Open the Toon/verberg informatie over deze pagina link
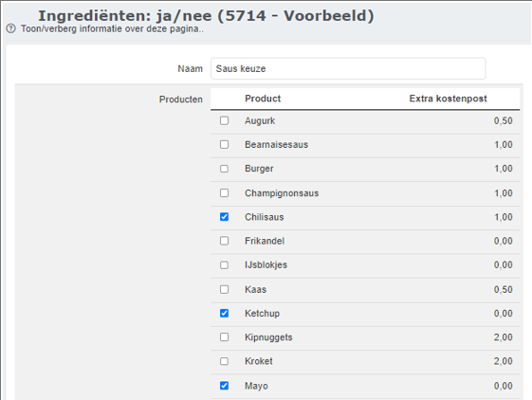The height and width of the screenshot is (400, 532). click(112, 28)
